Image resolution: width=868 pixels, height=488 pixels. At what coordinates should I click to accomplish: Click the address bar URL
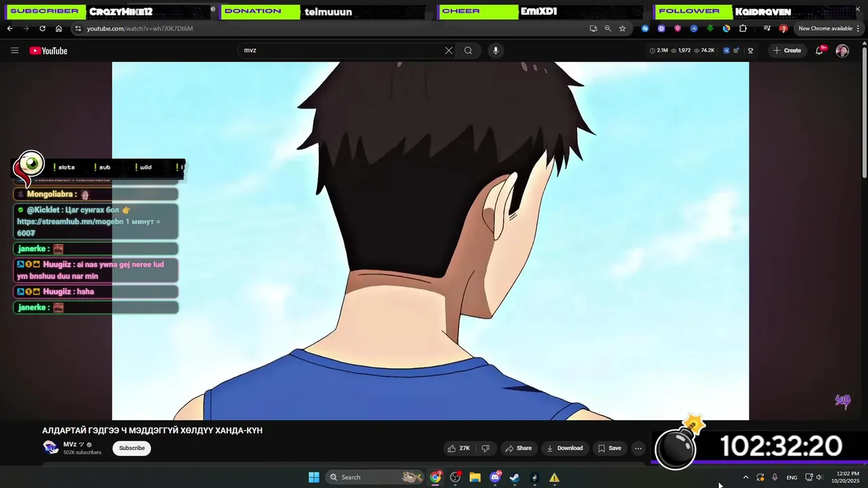pyautogui.click(x=140, y=28)
